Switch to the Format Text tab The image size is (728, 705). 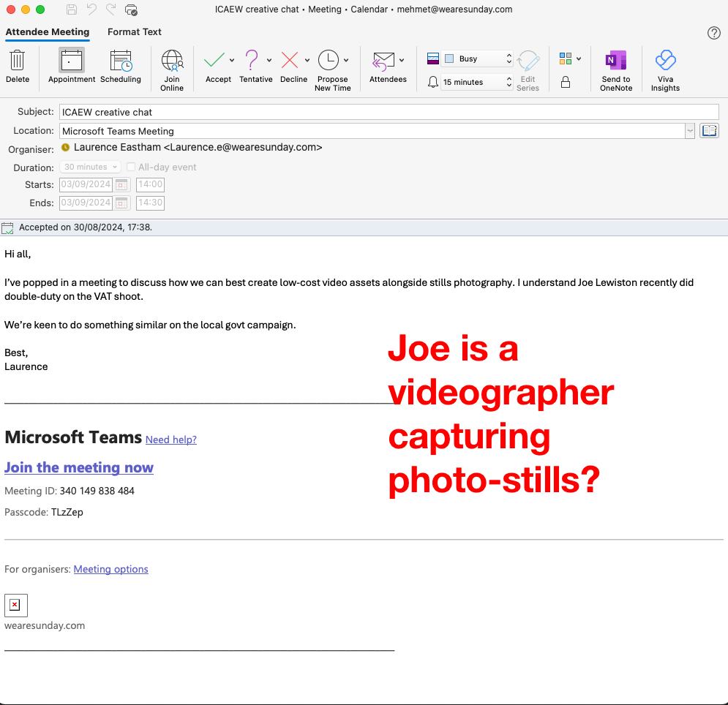click(x=135, y=32)
